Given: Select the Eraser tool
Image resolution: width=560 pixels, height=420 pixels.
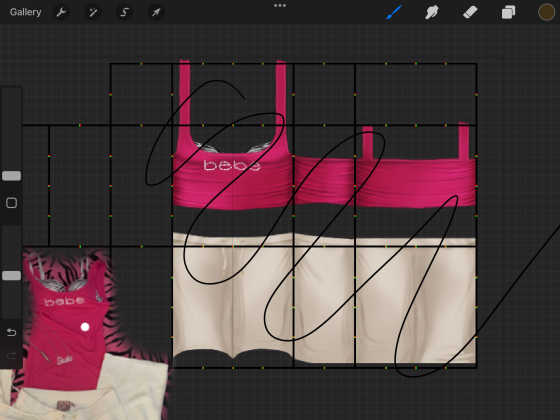Looking at the screenshot, I should 470,12.
